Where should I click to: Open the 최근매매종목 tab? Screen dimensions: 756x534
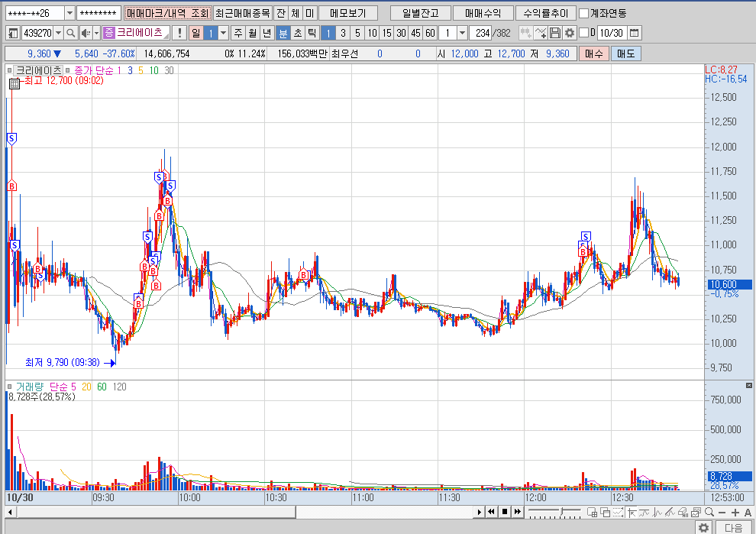[x=243, y=13]
